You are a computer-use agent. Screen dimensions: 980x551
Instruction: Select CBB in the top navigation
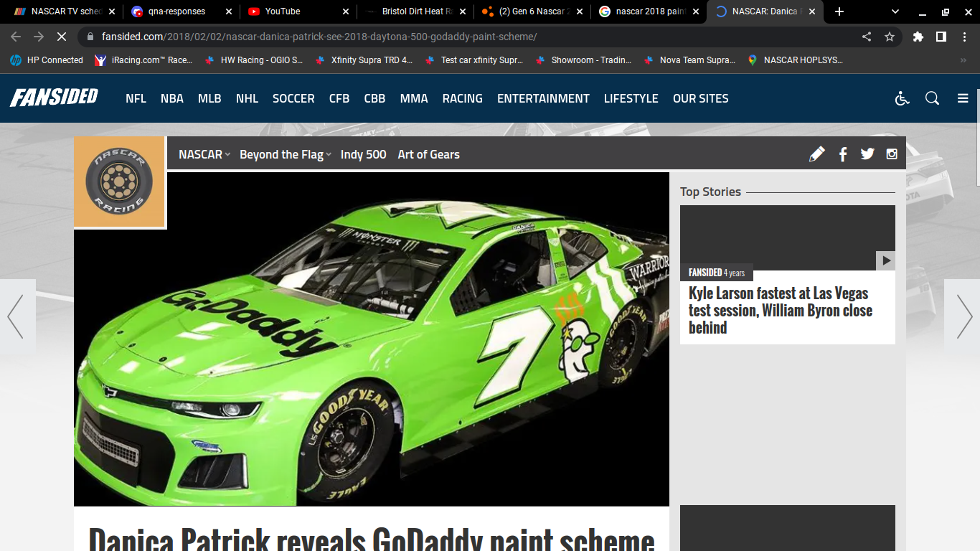point(374,98)
